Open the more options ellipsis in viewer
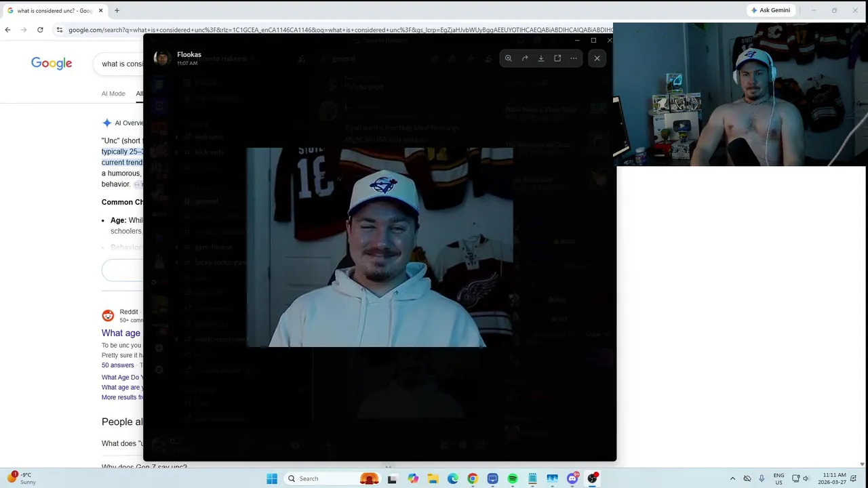Image resolution: width=868 pixels, height=488 pixels. (574, 58)
